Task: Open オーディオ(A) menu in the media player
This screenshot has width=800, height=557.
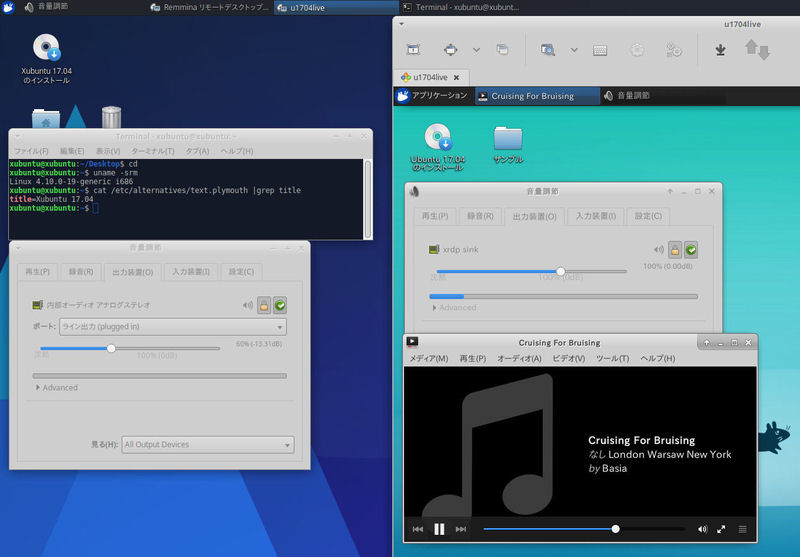Action: tap(519, 359)
